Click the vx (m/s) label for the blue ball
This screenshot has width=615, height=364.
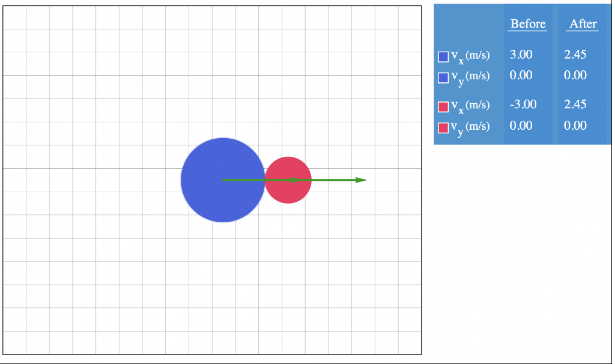point(469,55)
